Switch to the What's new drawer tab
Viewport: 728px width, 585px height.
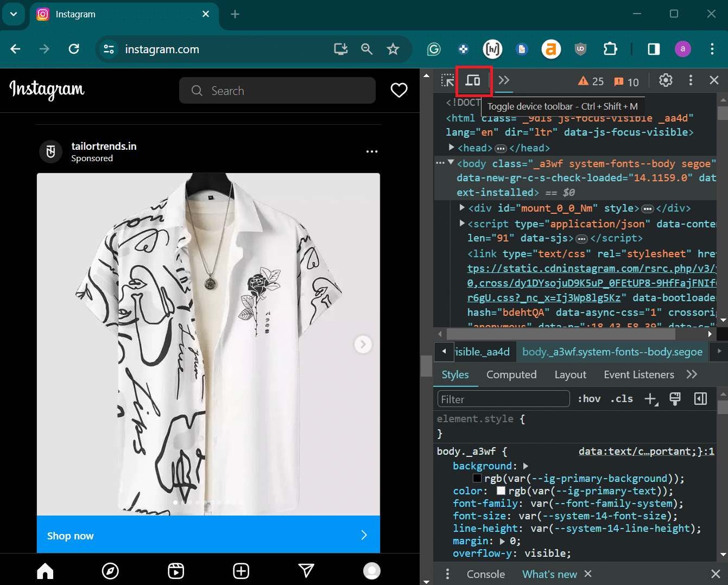(x=549, y=574)
